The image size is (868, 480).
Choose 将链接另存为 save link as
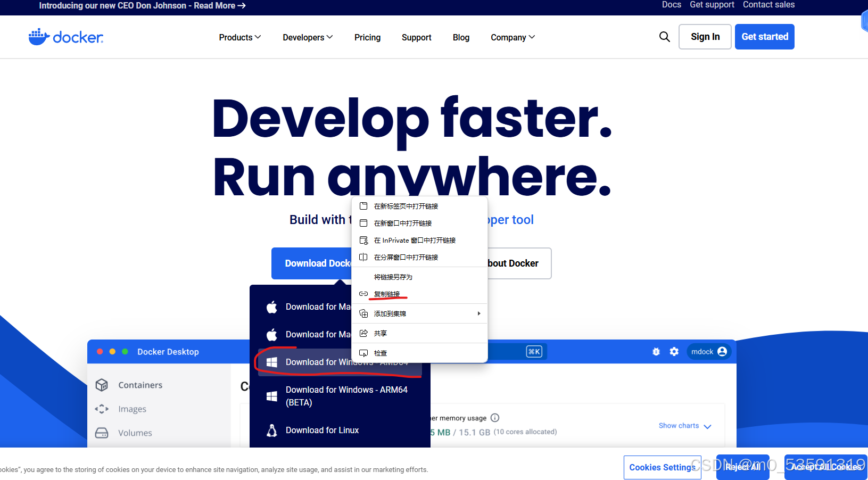pos(419,277)
